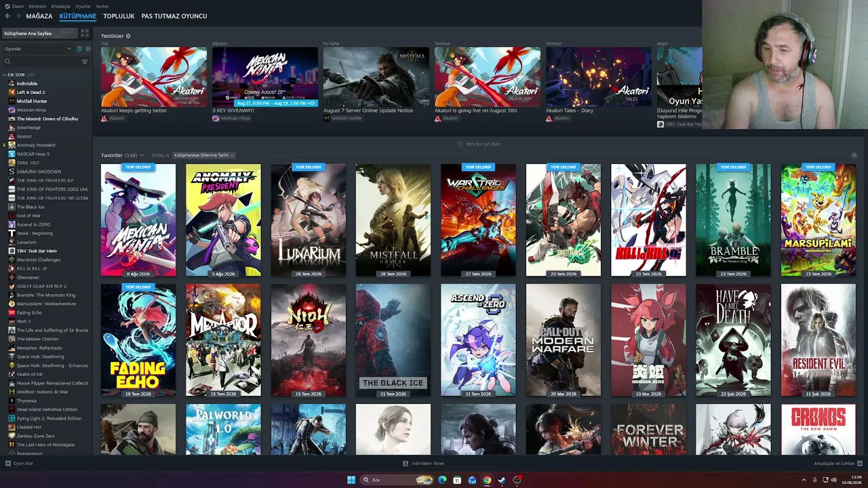Screen dimensions: 868x488
Task: Click İndirmeleri Yönet link
Action: coord(423,464)
